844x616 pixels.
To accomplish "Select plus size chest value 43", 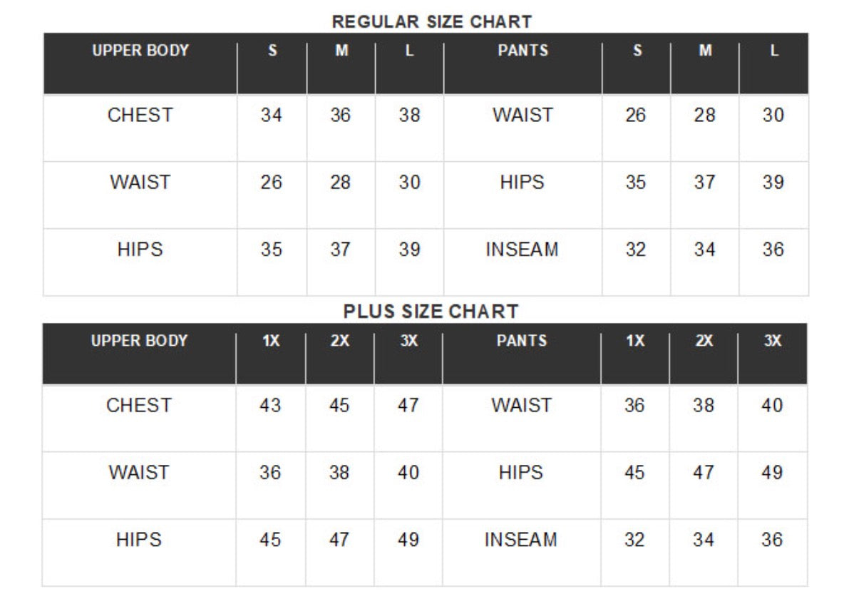I will coord(270,405).
